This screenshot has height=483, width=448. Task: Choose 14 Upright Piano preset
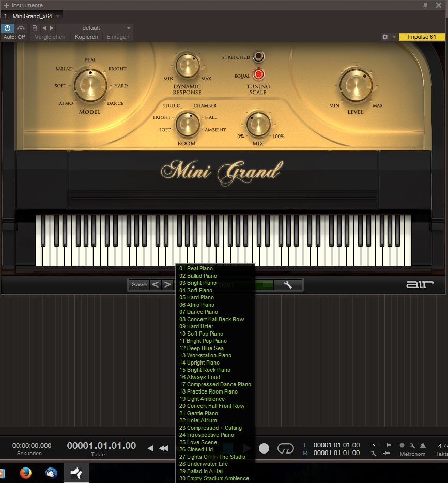point(199,363)
